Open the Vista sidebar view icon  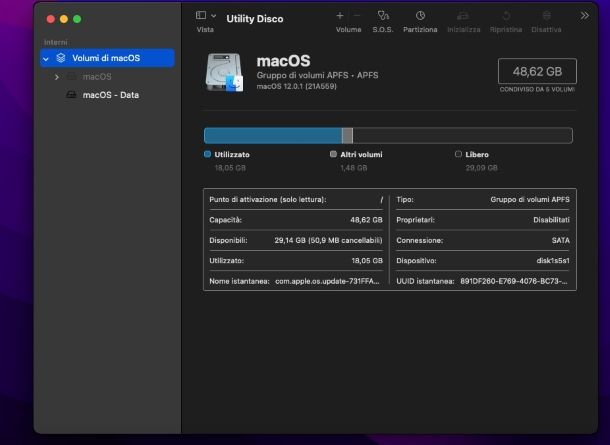click(201, 16)
